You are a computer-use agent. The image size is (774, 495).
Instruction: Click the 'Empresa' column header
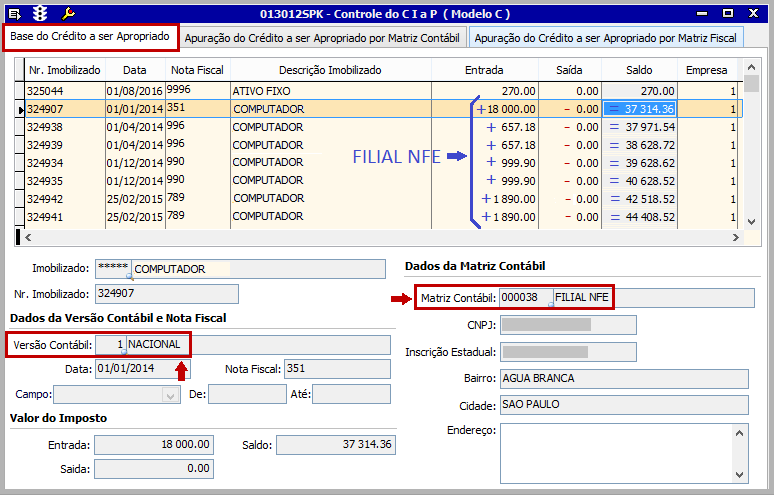(x=706, y=70)
